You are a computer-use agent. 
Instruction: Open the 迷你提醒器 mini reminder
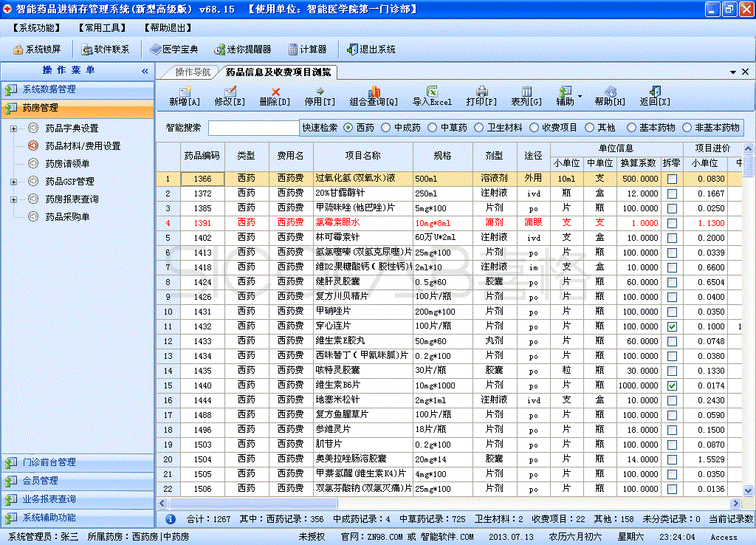(x=244, y=49)
